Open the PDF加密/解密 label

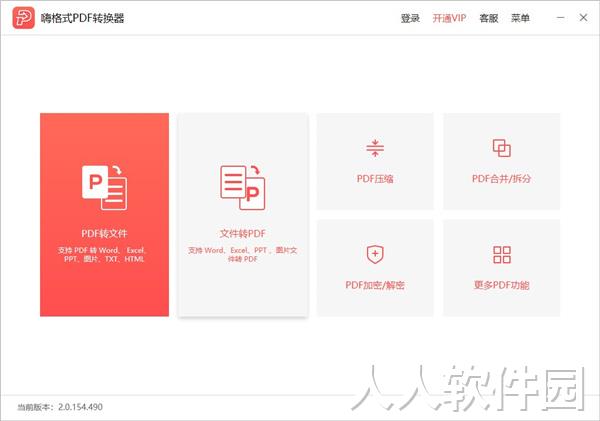tap(375, 285)
